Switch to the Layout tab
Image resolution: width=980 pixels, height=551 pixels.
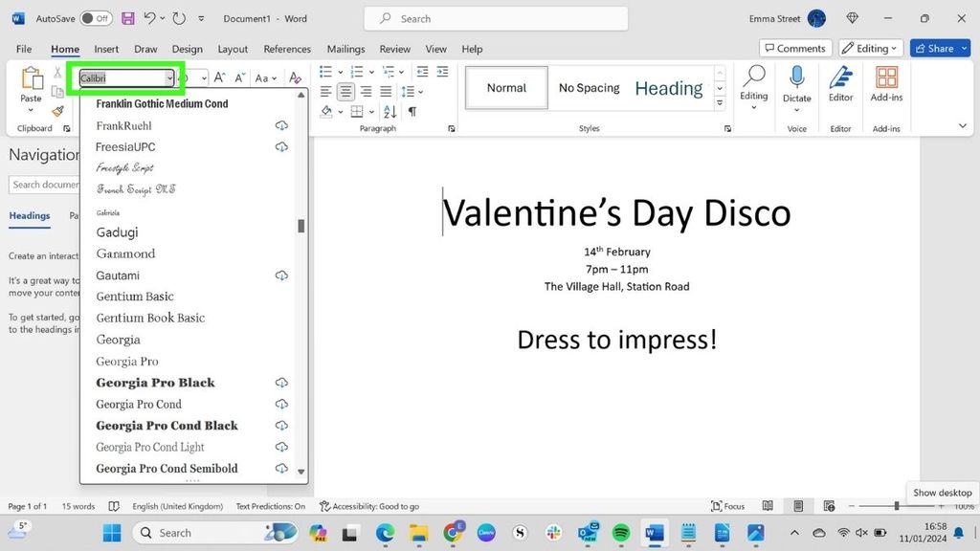[x=233, y=49]
